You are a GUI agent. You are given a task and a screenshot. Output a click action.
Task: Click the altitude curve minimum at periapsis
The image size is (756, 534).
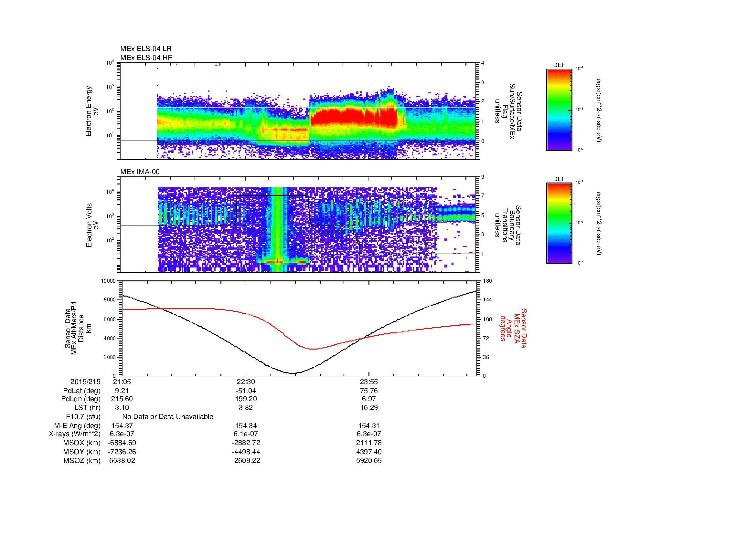click(293, 373)
